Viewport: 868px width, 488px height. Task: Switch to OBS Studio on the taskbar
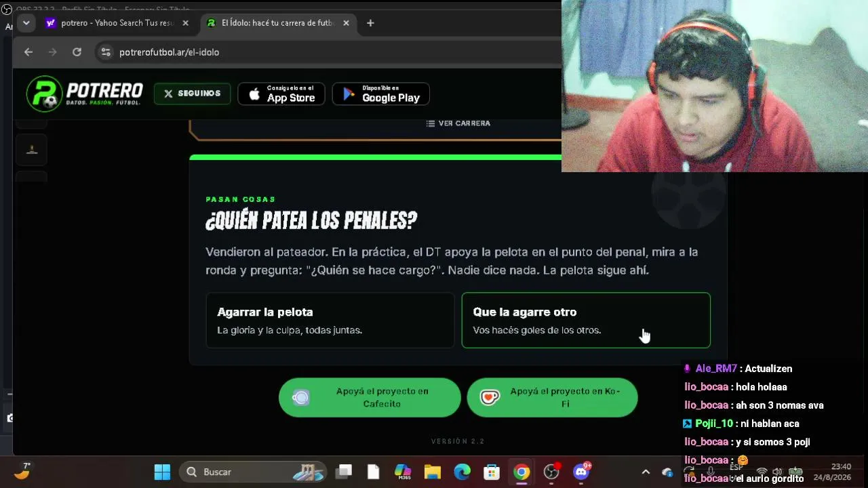[x=551, y=472]
